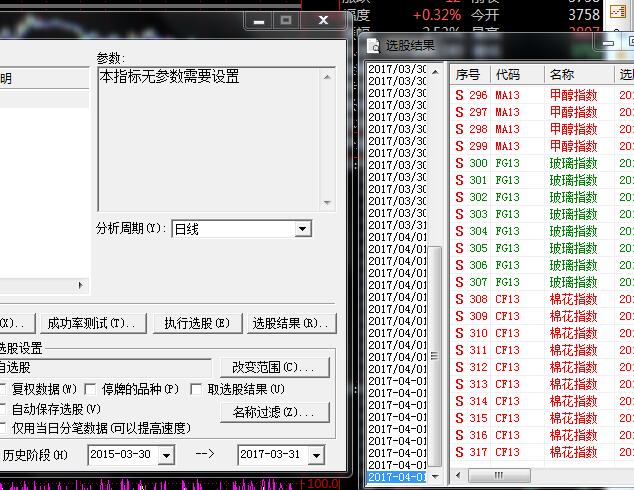This screenshot has width=634, height=490.
Task: Check the 取选股结果(U) option
Action: [x=196, y=389]
